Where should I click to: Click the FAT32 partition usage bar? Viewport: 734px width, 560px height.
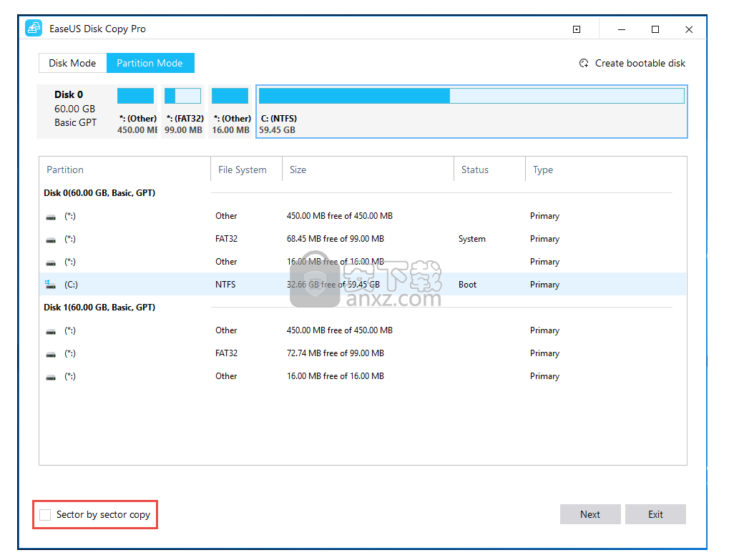click(182, 96)
